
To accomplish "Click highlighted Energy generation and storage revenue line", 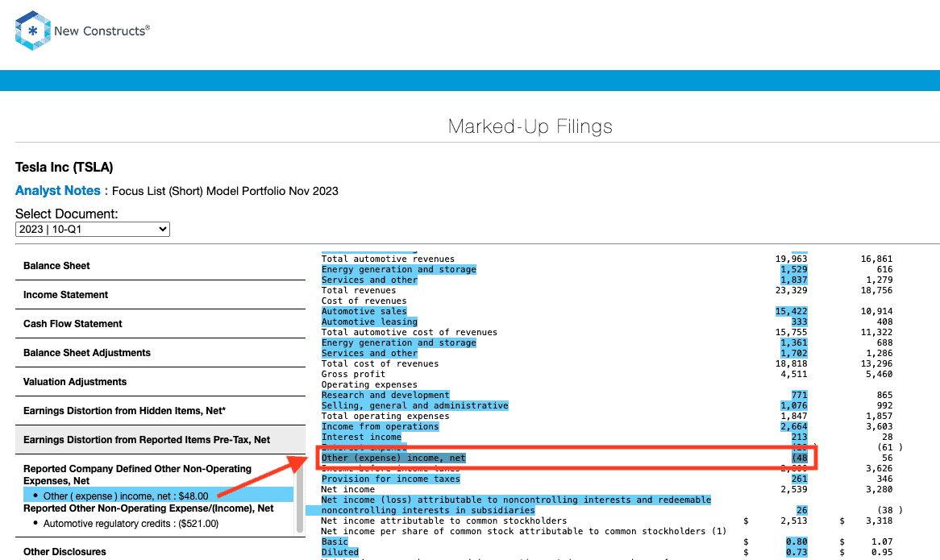I will (x=399, y=269).
